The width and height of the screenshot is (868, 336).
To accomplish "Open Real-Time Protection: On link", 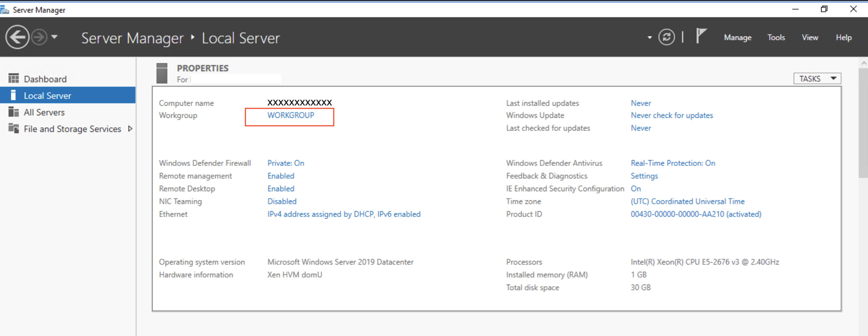I will click(673, 163).
